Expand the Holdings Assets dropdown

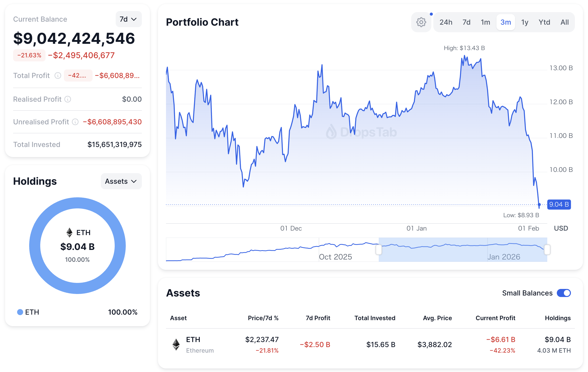[121, 181]
